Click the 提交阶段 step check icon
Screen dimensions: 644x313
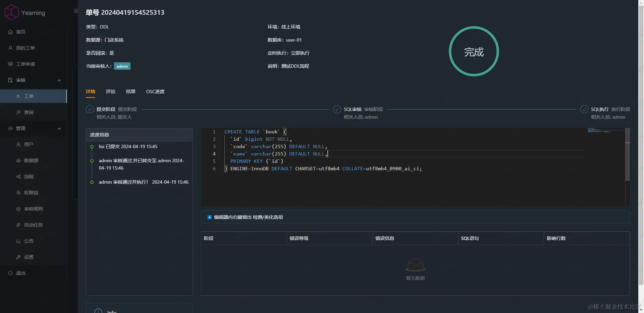pos(90,109)
